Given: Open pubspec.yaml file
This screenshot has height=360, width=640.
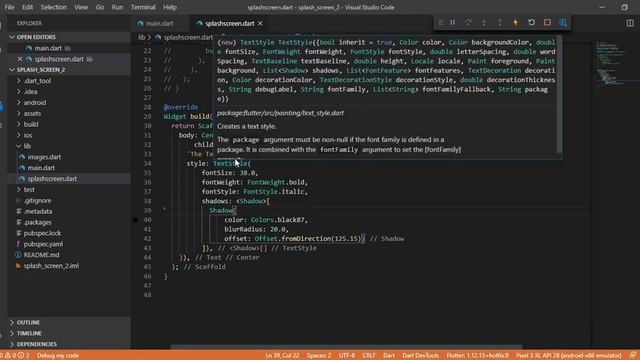Looking at the screenshot, I should [x=69, y=244].
